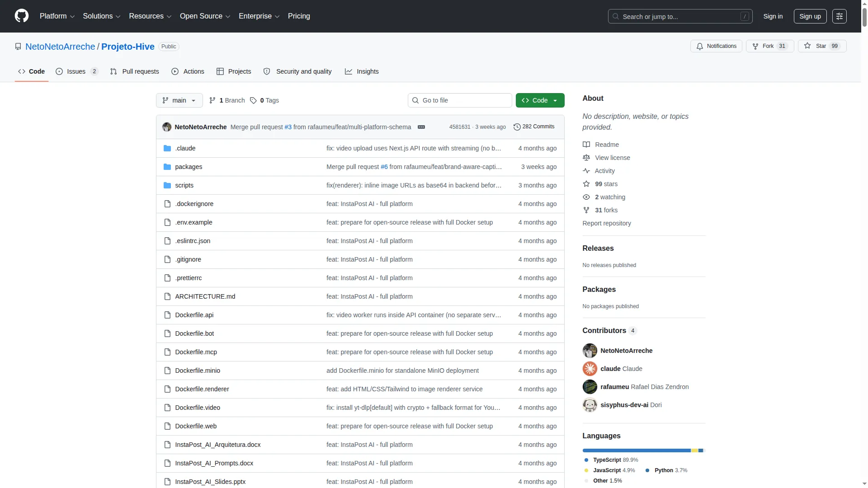The image size is (868, 488).
Task: Switch to Security and quality tab
Action: [x=297, y=71]
